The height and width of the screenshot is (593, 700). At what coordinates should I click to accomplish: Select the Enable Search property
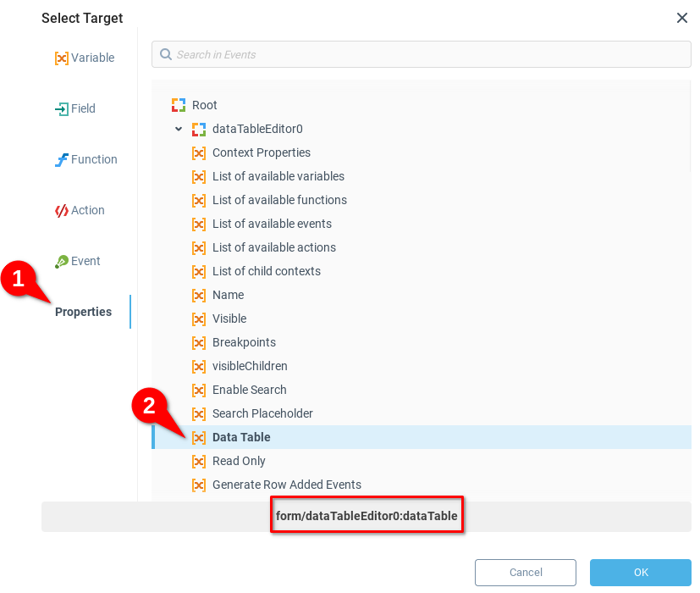249,390
